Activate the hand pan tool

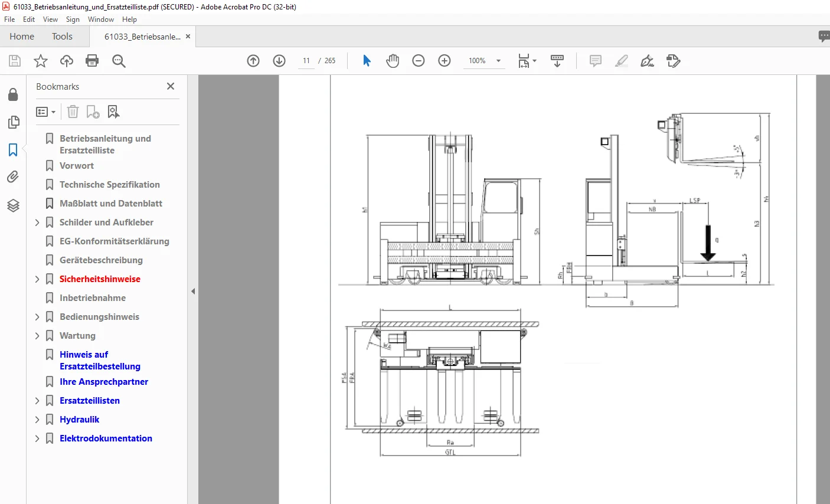click(393, 61)
